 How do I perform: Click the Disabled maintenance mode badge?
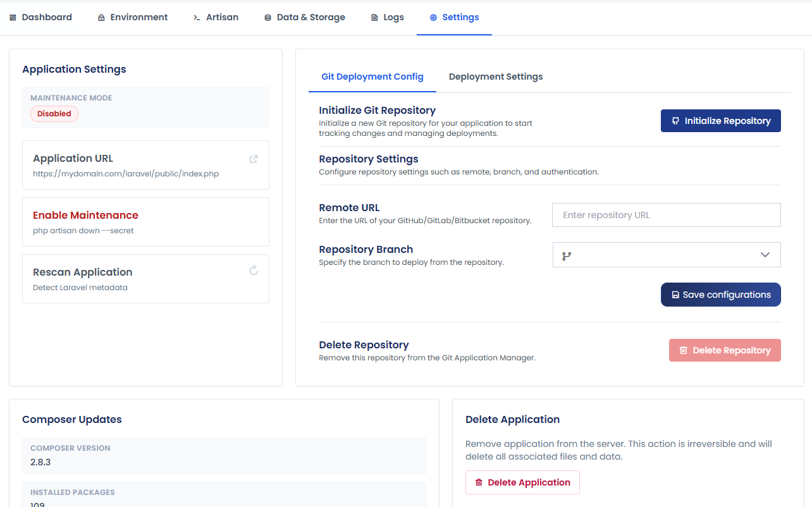coord(54,114)
